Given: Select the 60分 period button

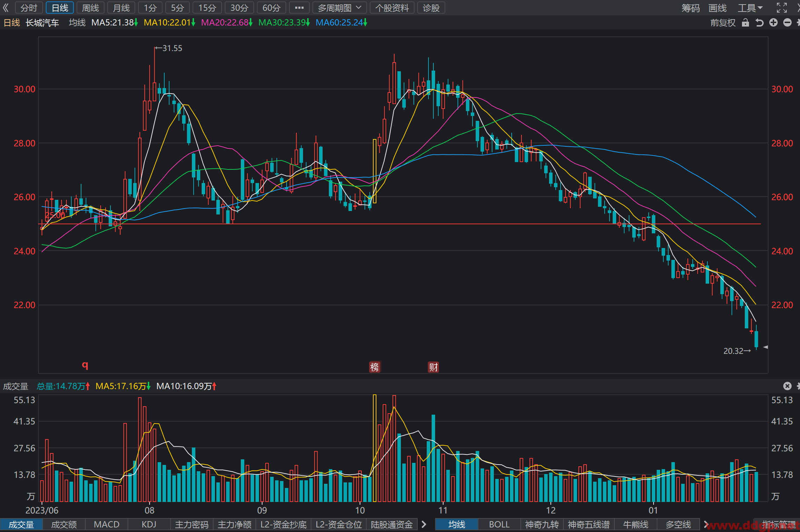Looking at the screenshot, I should pos(271,8).
